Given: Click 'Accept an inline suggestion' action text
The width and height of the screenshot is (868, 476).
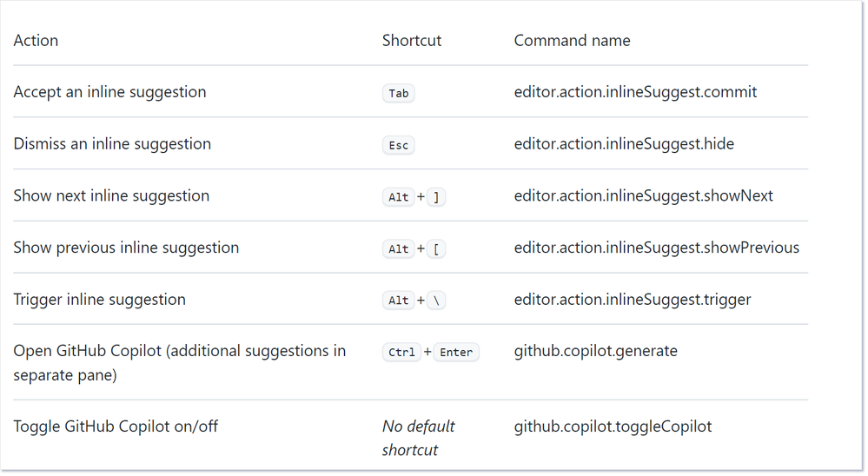Looking at the screenshot, I should (109, 92).
